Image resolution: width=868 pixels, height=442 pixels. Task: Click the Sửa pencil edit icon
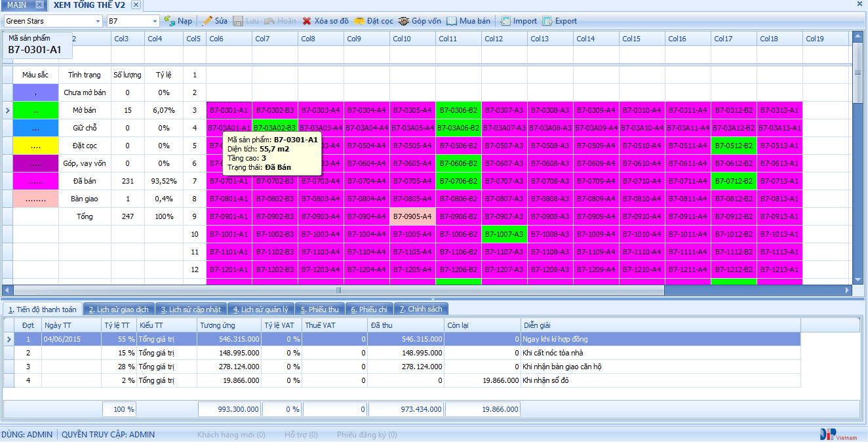pos(207,21)
